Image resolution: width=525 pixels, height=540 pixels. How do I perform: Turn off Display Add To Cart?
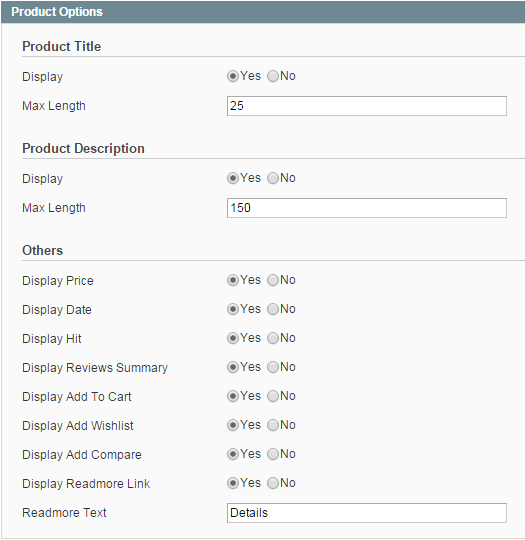(272, 396)
